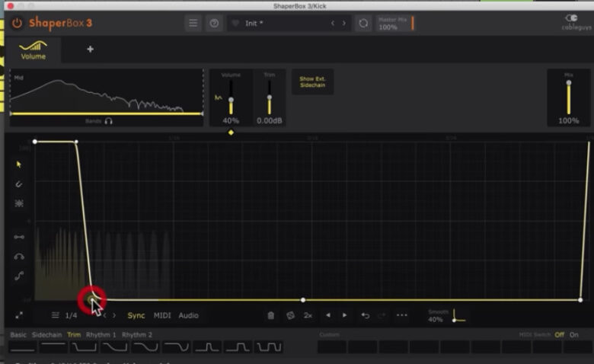The width and height of the screenshot is (594, 364).
Task: Click the top-left curve node
Action: [x=35, y=142]
